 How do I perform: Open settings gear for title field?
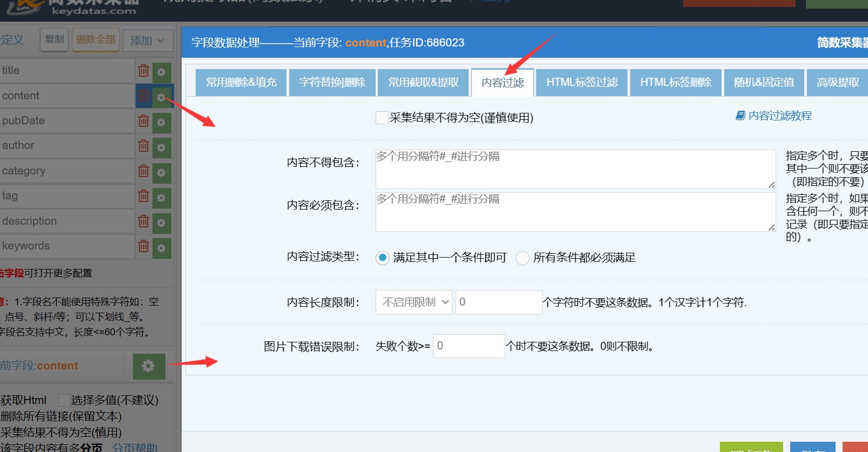tap(161, 72)
